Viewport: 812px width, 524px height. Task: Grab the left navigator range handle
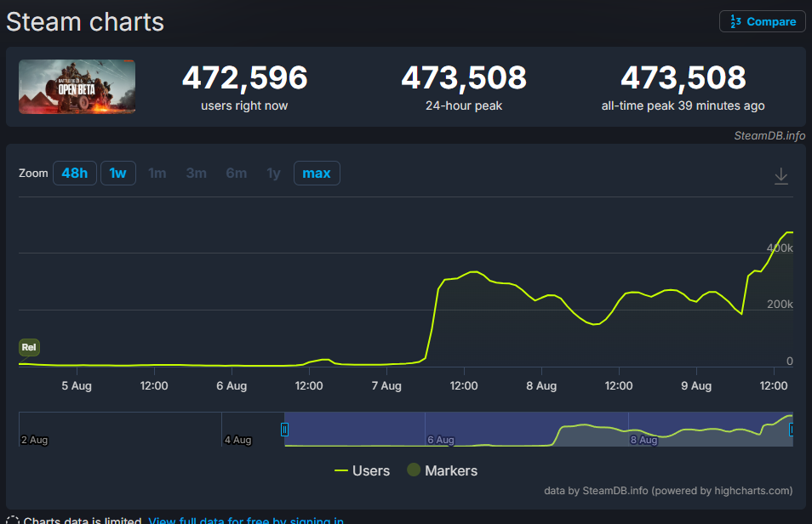click(284, 430)
